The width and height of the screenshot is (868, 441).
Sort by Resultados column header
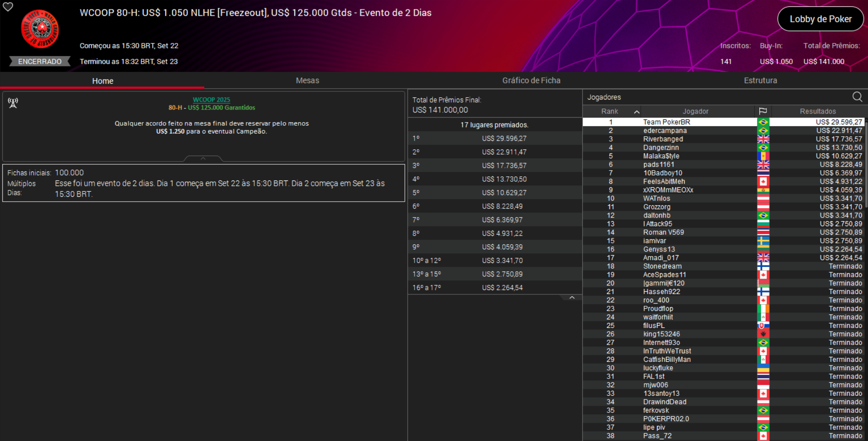(x=817, y=111)
